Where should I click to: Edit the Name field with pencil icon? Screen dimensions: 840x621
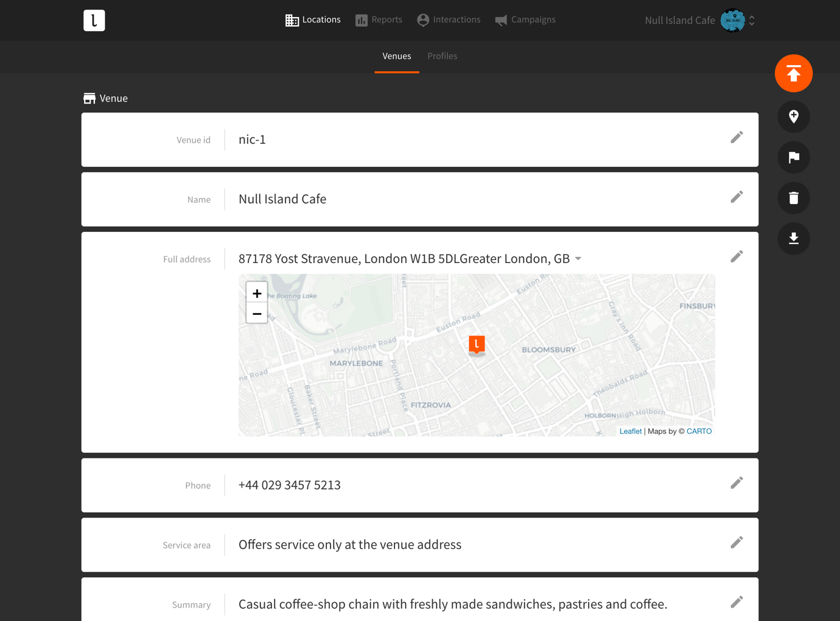(737, 197)
